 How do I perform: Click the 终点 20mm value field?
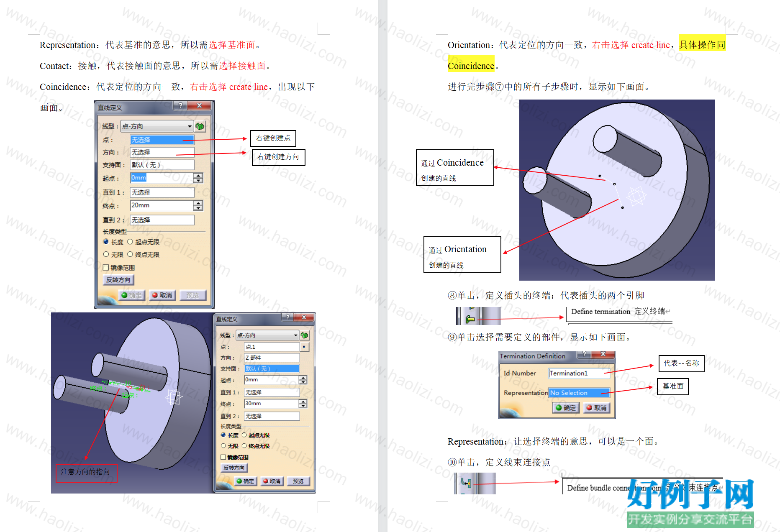click(x=162, y=205)
